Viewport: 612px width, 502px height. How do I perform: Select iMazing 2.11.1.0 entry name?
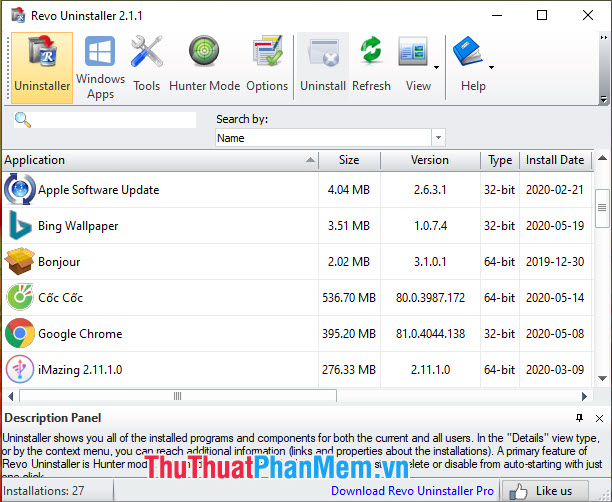click(80, 370)
